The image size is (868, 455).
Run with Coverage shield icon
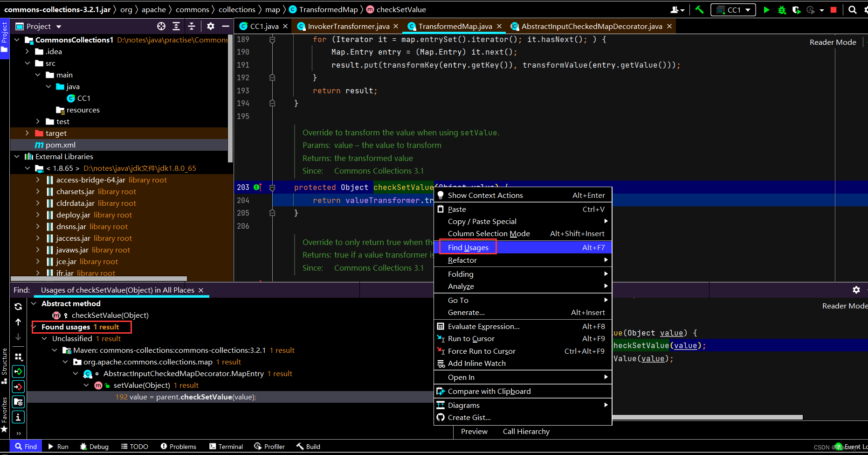(796, 9)
